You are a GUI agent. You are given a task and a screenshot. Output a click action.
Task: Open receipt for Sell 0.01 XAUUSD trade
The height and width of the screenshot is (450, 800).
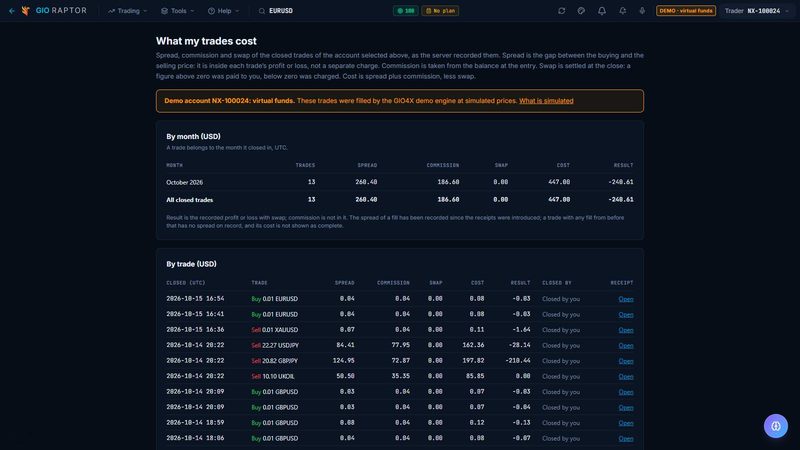[x=626, y=330]
